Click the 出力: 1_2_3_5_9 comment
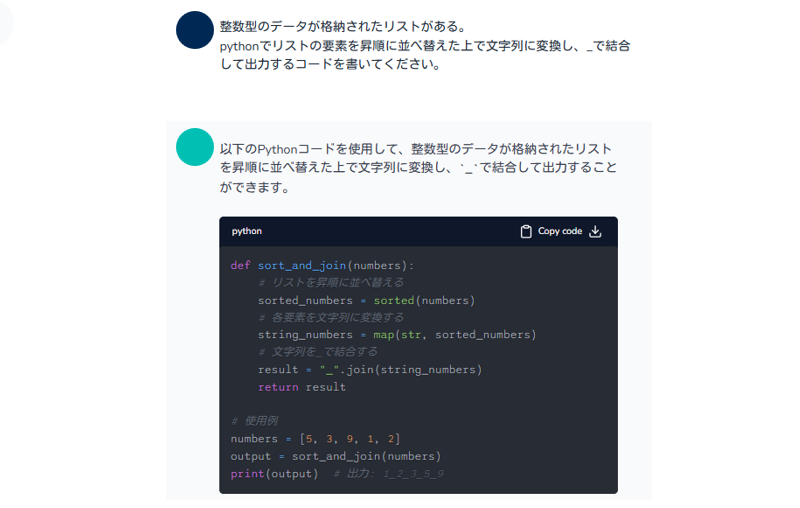 [389, 474]
